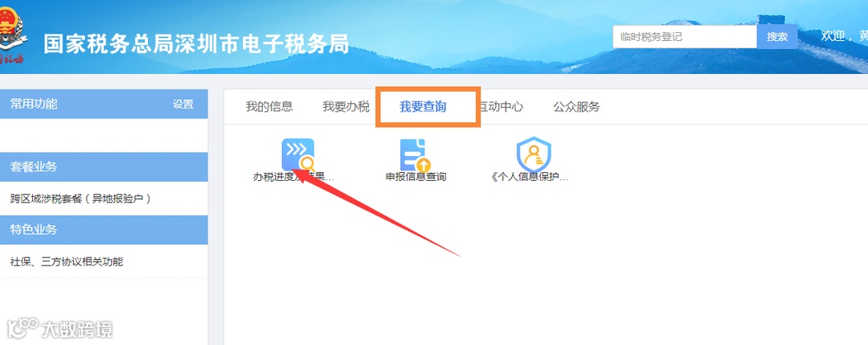
Task: Switch to the 我的信息 tab
Action: click(x=269, y=106)
